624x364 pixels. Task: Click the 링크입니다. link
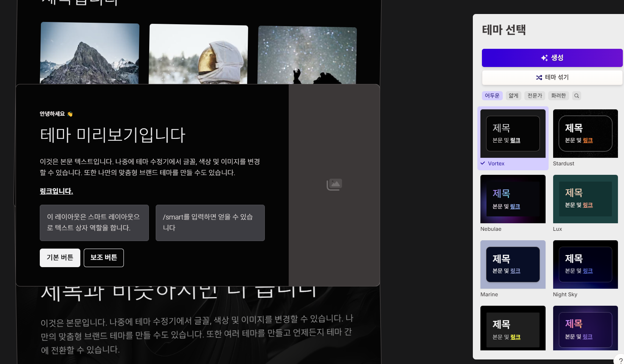coord(56,191)
